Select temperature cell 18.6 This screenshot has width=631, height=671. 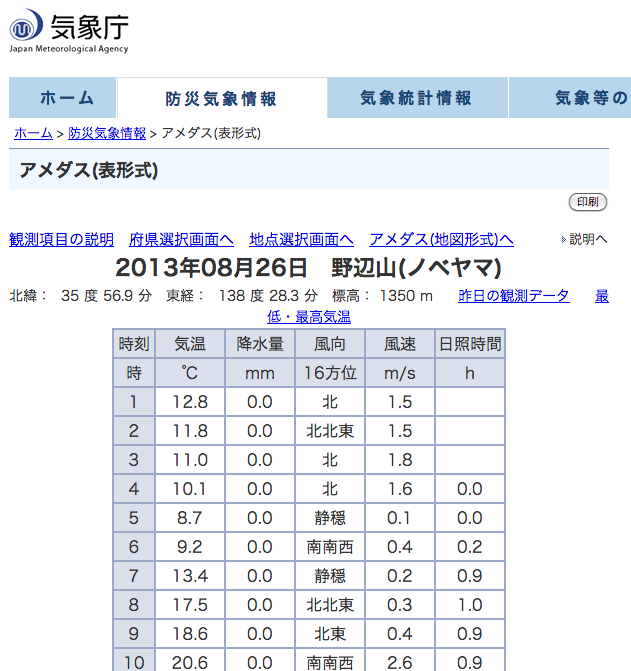click(190, 634)
